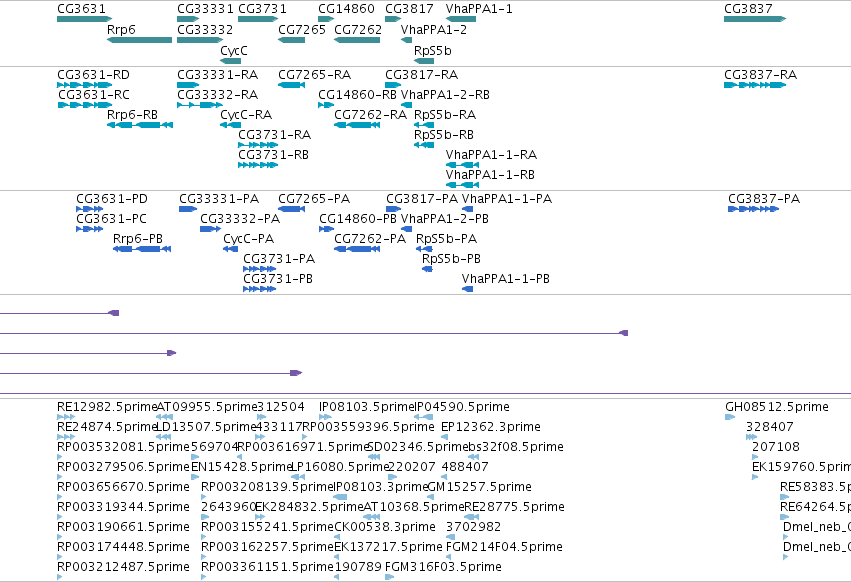
Task: Select the CG3731-RA transcript
Action: coord(258,145)
